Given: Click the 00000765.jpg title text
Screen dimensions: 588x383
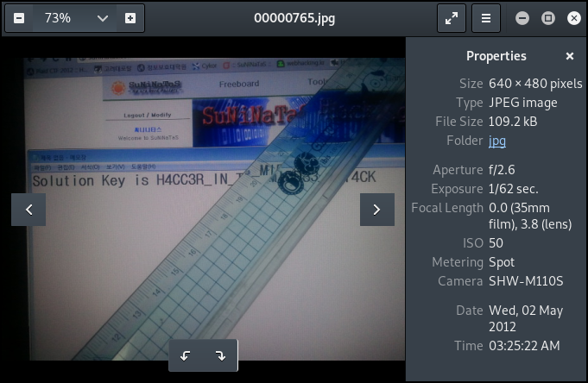Looking at the screenshot, I should 294,18.
